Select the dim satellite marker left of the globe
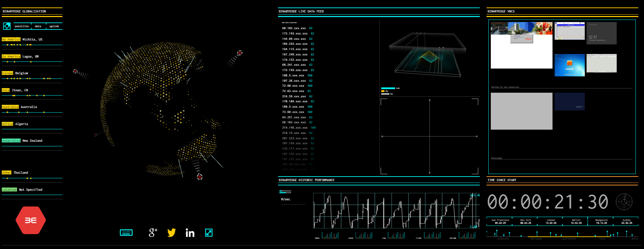Viewport: 644px width, 249px height. (x=96, y=135)
